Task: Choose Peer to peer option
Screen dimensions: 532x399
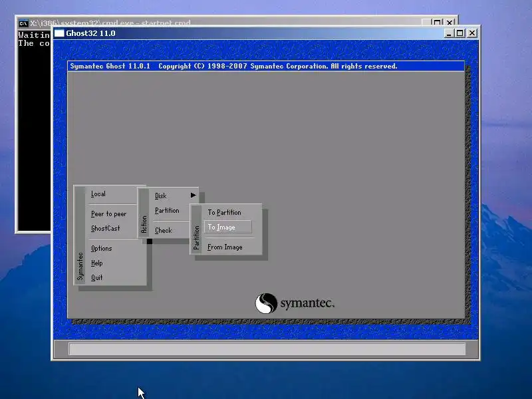Action: 108,213
